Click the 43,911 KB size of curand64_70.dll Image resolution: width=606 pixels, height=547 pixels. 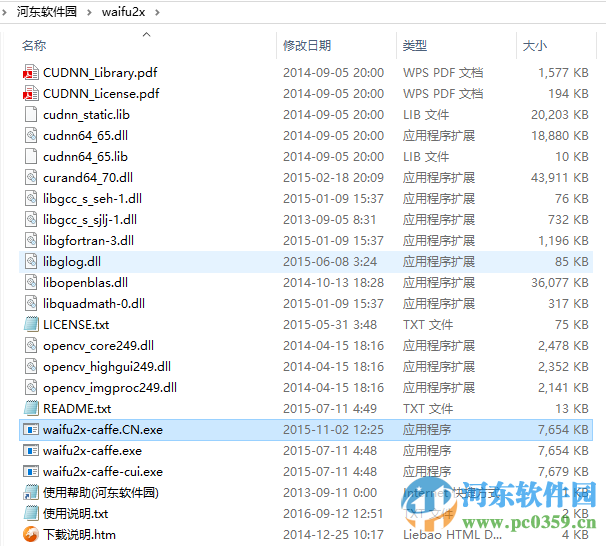[x=559, y=178]
